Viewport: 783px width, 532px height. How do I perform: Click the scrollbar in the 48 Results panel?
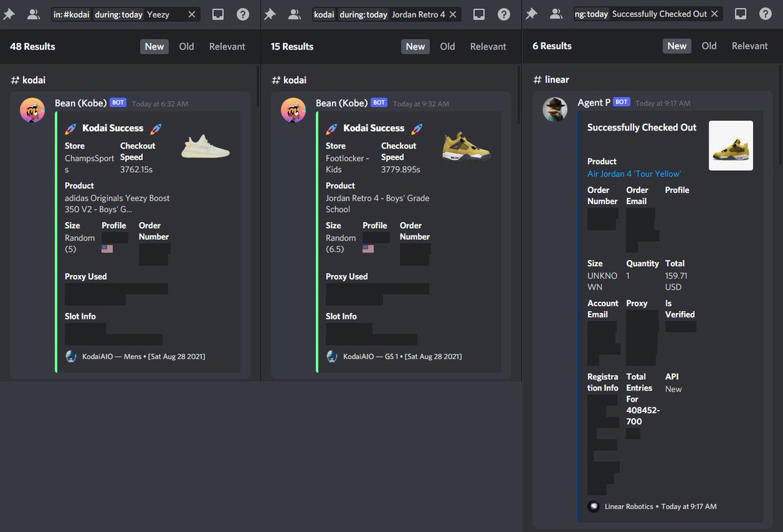[x=258, y=86]
